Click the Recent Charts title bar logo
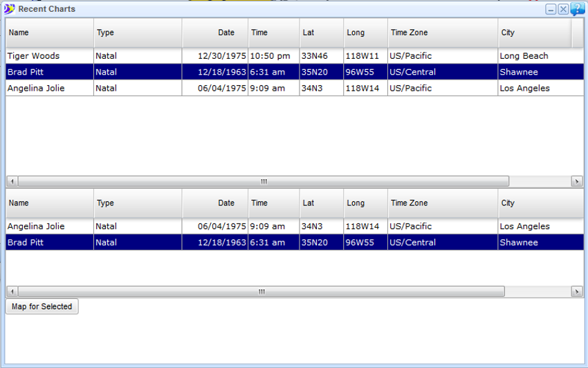 (9, 9)
